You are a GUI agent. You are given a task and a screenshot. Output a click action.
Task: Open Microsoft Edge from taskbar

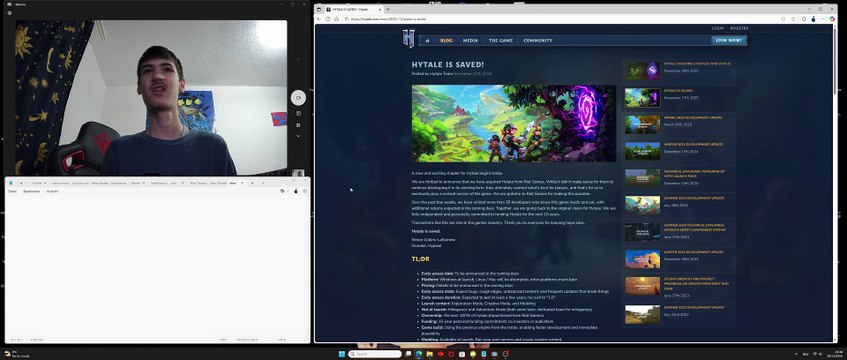(419, 354)
